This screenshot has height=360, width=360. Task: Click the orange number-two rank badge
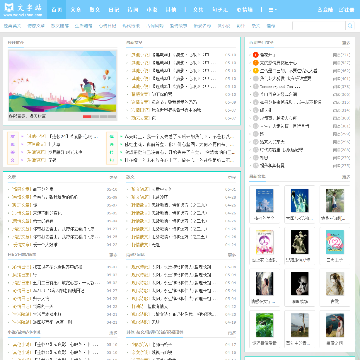(256, 63)
